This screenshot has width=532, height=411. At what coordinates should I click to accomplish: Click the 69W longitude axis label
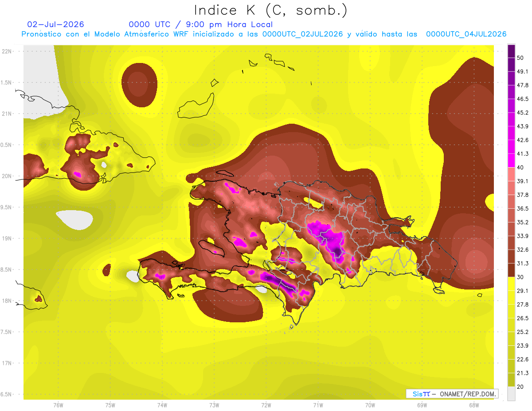point(422,405)
